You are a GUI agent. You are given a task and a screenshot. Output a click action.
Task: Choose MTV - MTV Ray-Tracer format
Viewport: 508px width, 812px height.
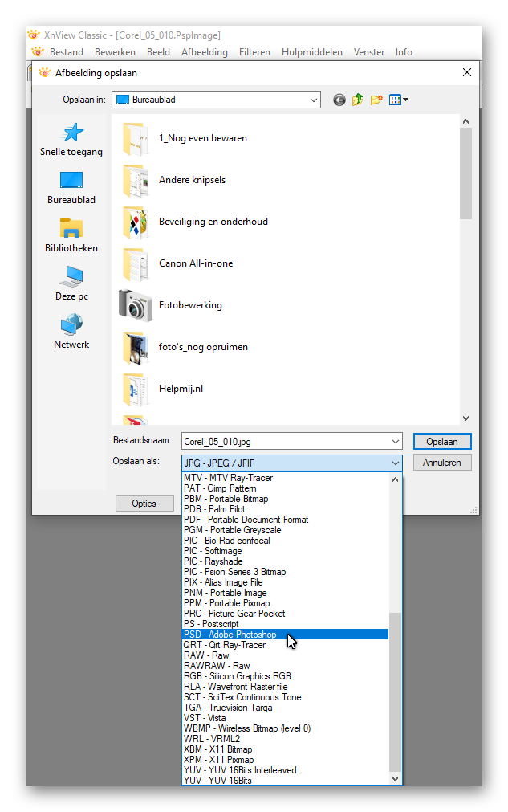286,478
